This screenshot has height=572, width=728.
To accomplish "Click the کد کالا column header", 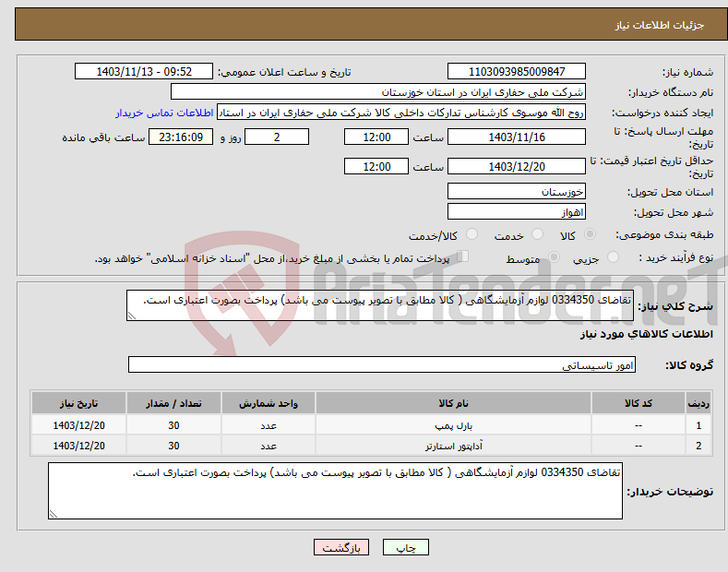I will coord(638,403).
